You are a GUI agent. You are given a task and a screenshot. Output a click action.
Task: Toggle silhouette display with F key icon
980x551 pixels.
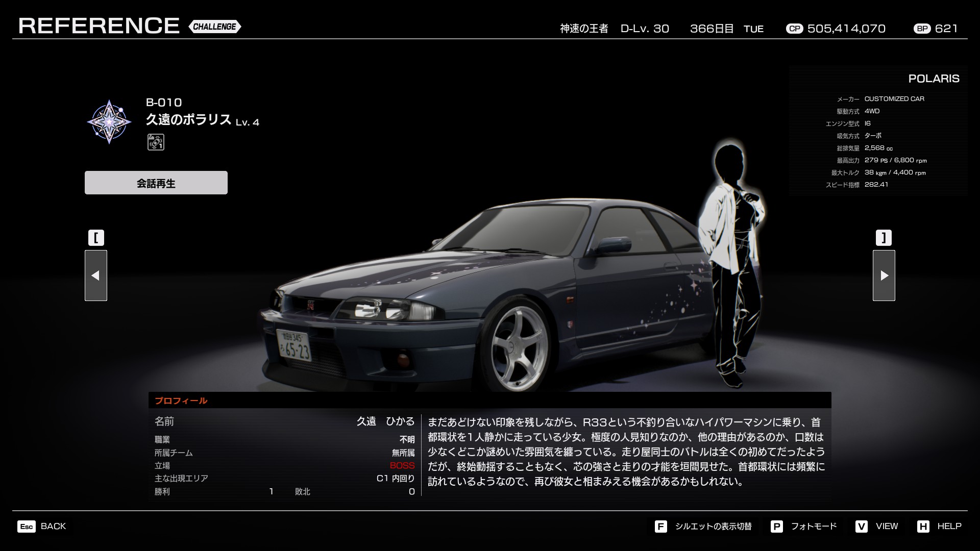[660, 527]
